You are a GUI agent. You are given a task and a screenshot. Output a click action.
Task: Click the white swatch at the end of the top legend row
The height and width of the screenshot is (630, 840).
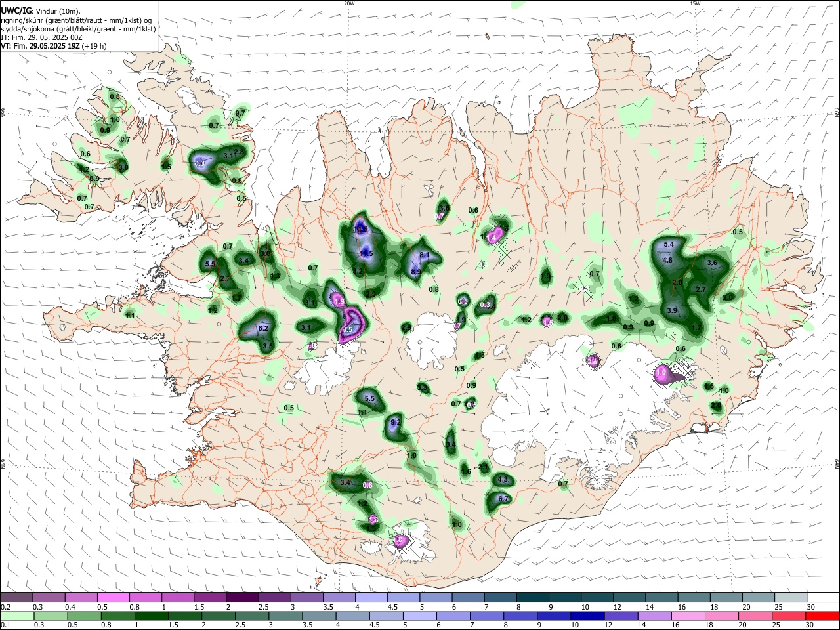(822, 598)
